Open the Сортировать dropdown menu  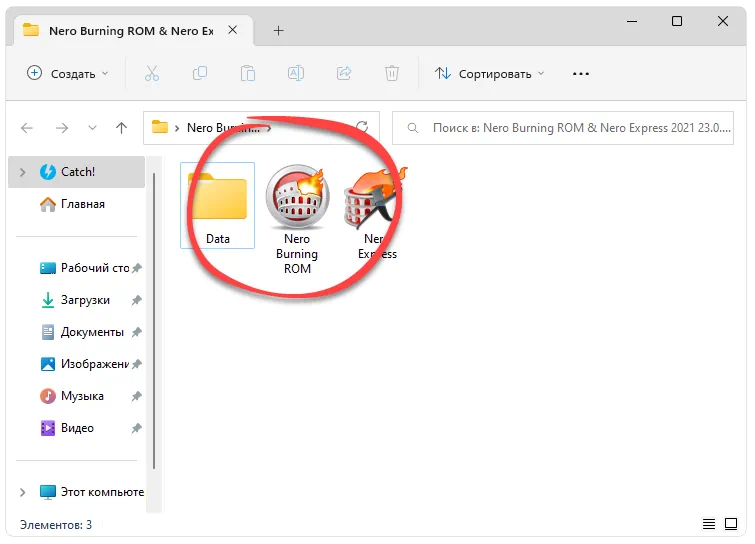tap(490, 74)
